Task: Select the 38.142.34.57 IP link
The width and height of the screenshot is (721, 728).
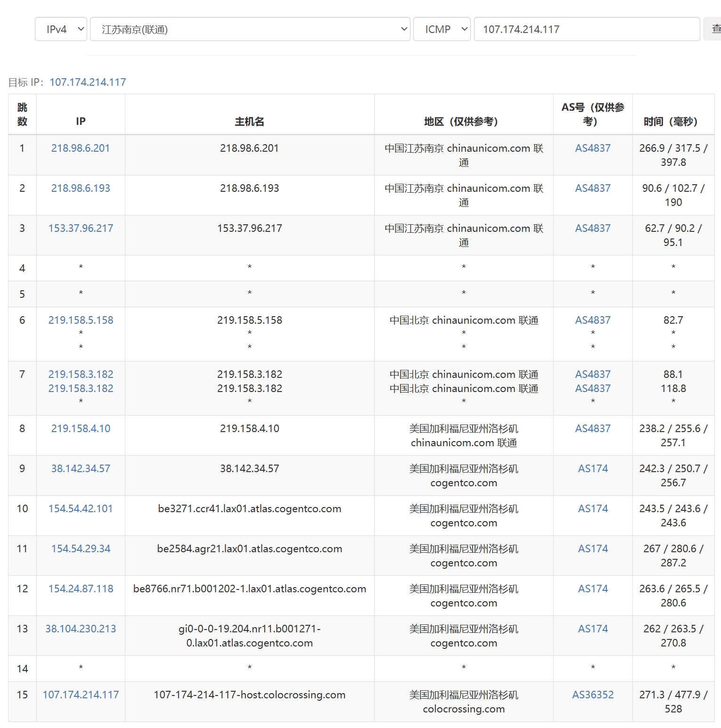Action: [81, 468]
